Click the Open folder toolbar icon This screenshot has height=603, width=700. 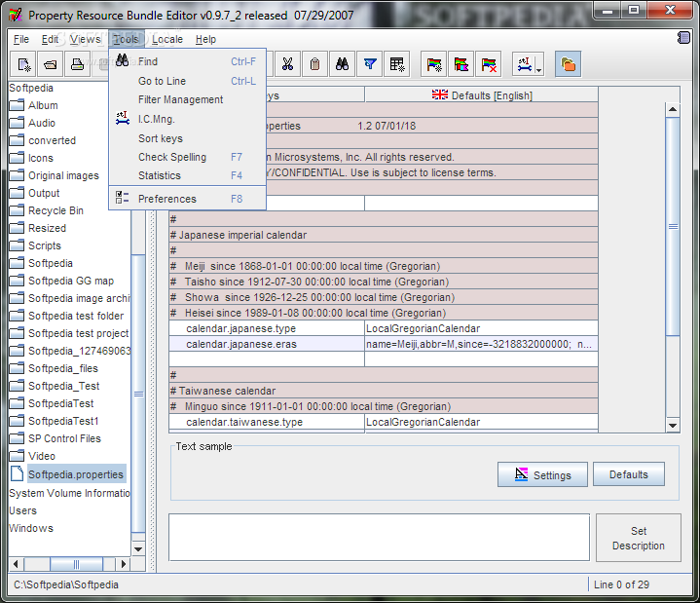pyautogui.click(x=51, y=64)
